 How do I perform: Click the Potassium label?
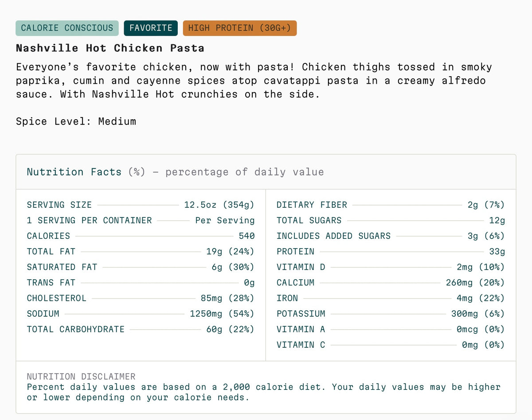(301, 313)
